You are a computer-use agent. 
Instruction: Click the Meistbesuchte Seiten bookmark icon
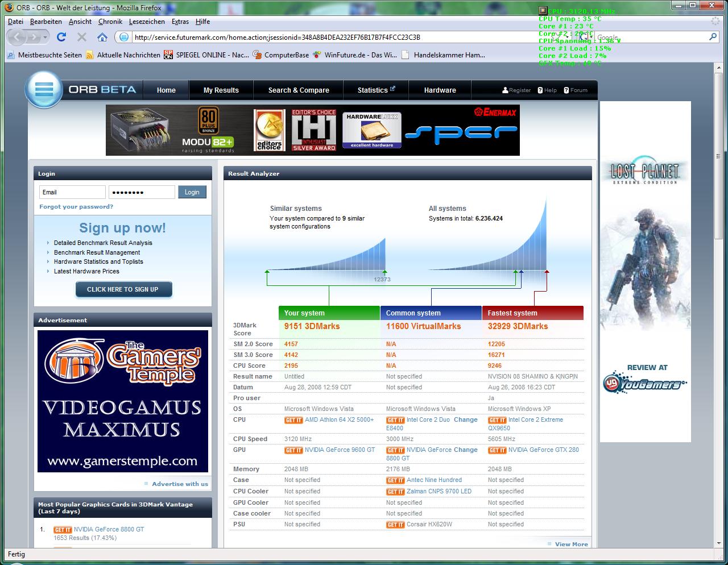point(11,55)
